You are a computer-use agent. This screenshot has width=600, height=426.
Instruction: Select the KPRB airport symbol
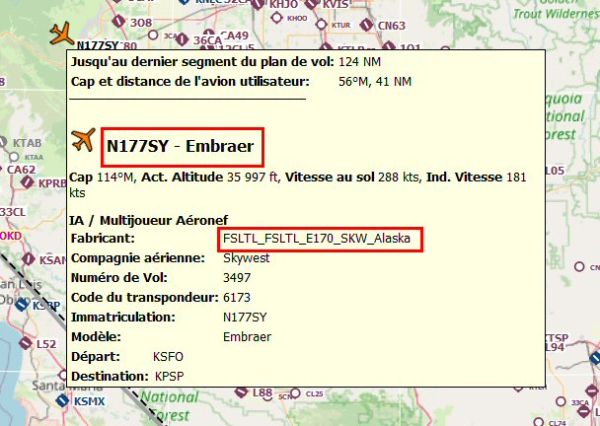pos(27,182)
